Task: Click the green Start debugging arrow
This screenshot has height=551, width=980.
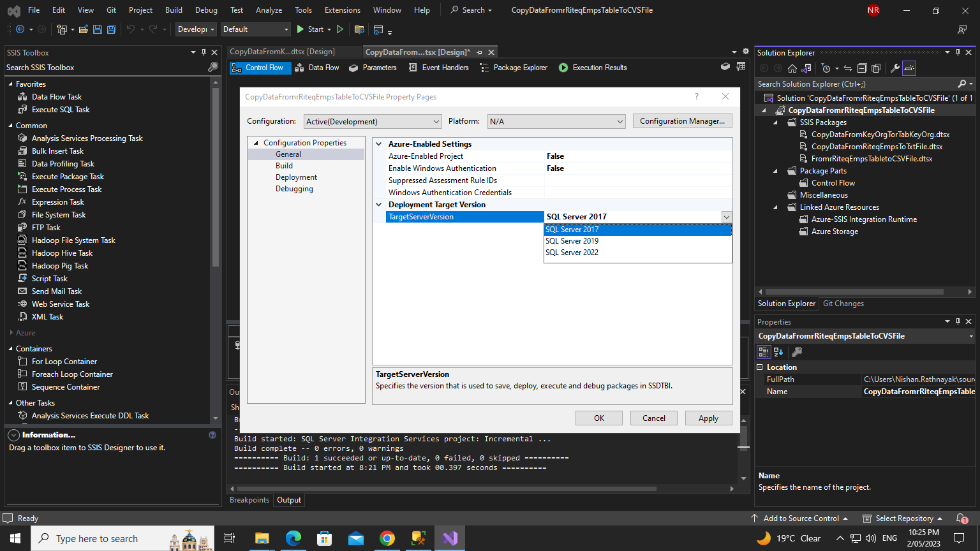Action: 301,29
